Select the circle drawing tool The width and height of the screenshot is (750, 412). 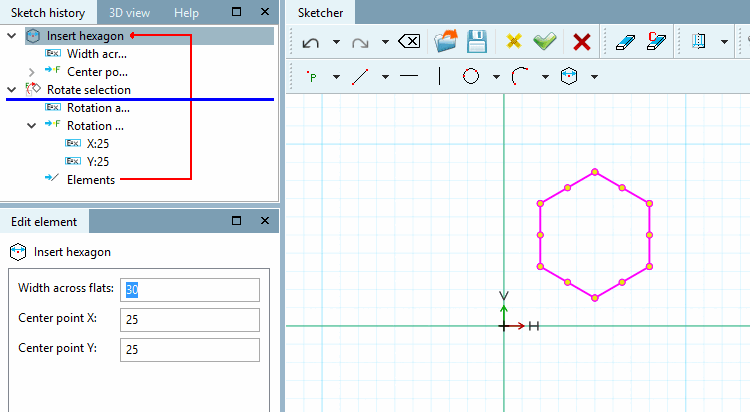point(471,76)
